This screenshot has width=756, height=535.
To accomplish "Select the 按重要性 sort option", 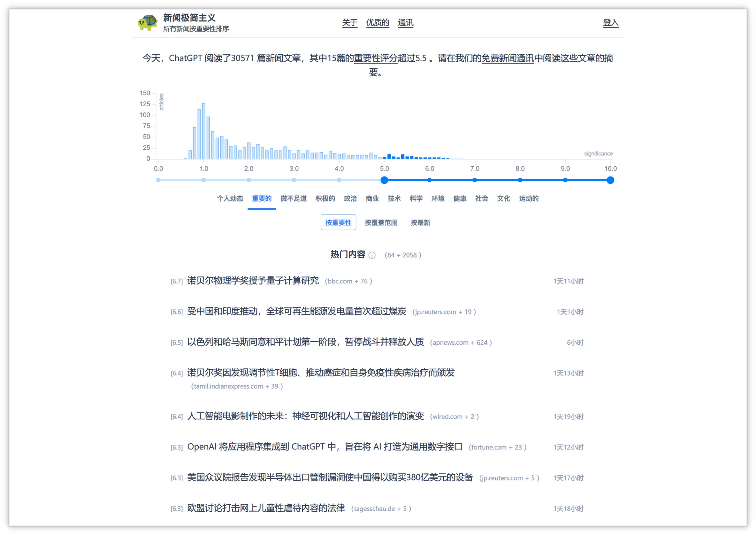I will click(338, 223).
